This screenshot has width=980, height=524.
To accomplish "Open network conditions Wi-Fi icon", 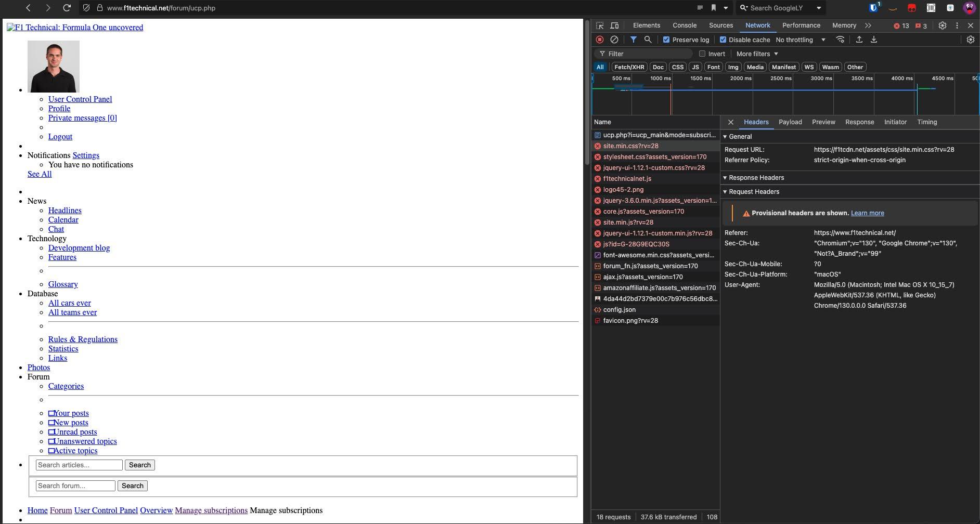I will pos(840,40).
